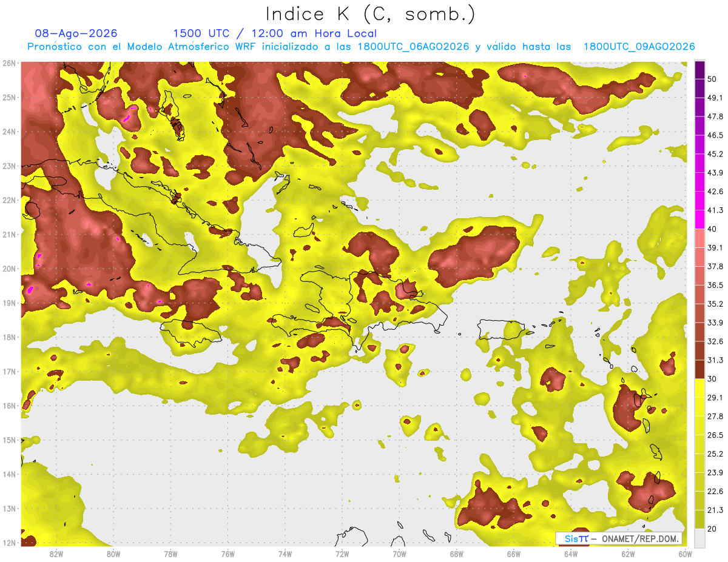Click the 68W longitude label
The width and height of the screenshot is (728, 562).
pos(457,554)
